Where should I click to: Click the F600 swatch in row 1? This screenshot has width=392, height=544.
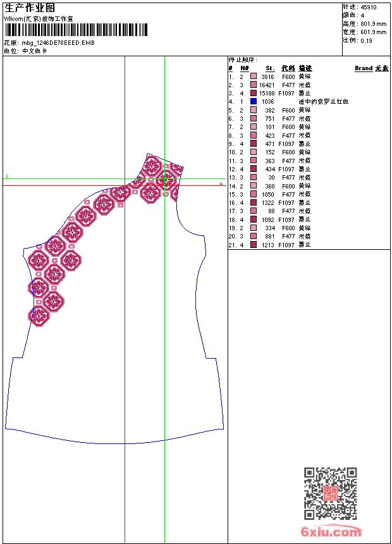coord(254,76)
